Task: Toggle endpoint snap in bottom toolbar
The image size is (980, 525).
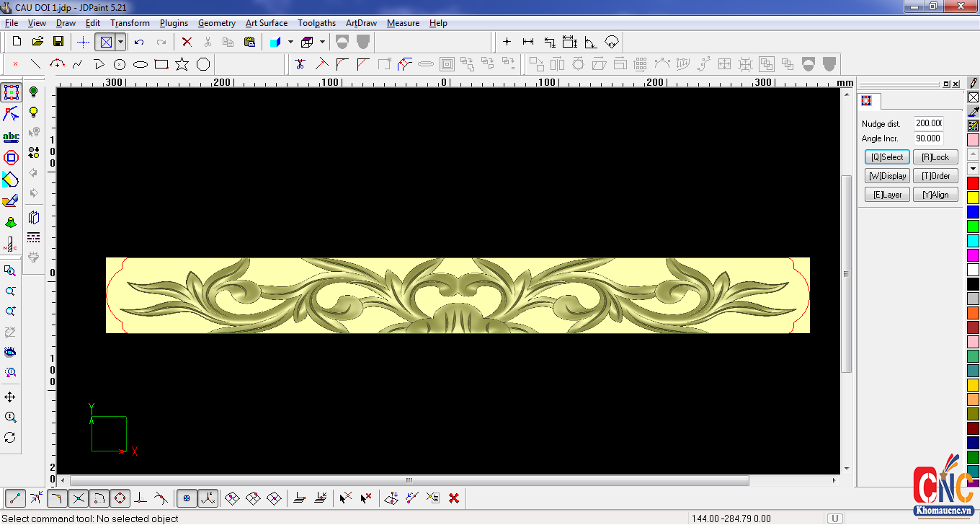Action: tap(15, 498)
